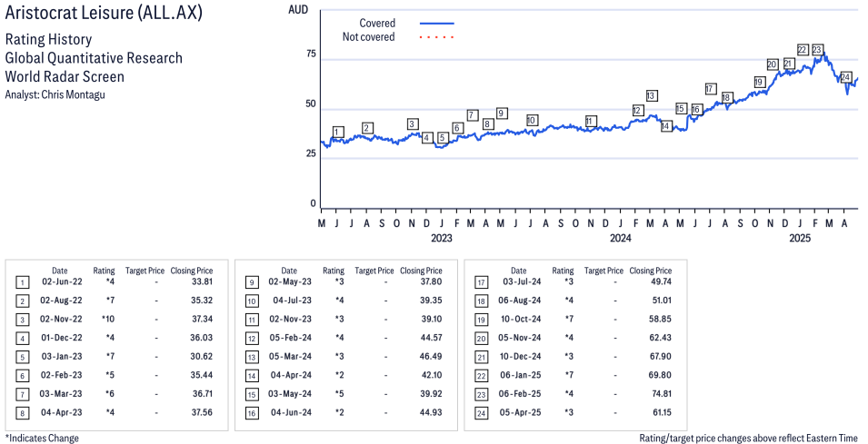Click the 02-Nov-22 date cell
Screen dimensions: 868x444
tap(61, 319)
